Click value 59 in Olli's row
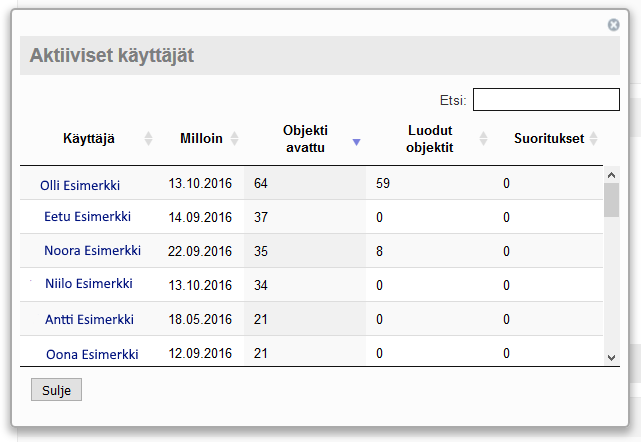Viewport: 641px width, 442px height. (x=383, y=183)
